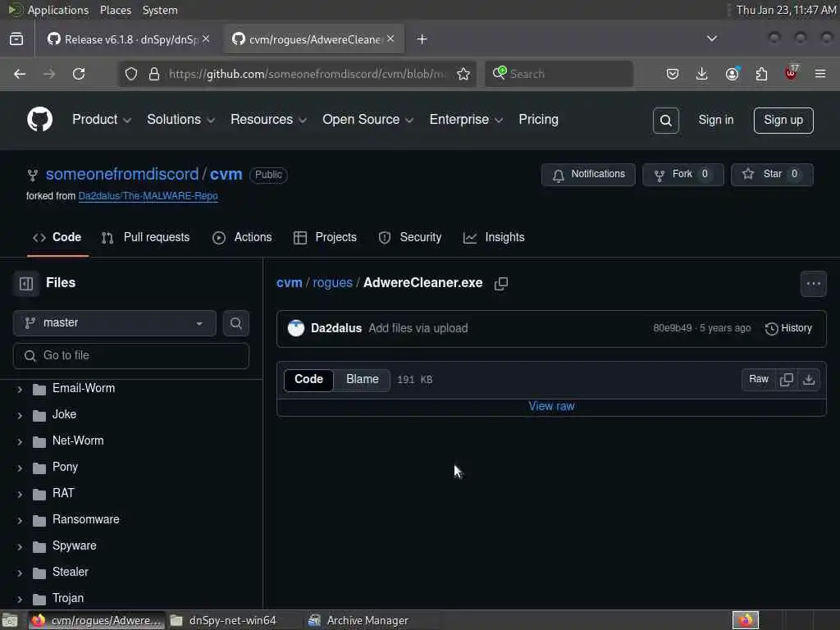
Task: Open the View raw link
Action: point(551,406)
